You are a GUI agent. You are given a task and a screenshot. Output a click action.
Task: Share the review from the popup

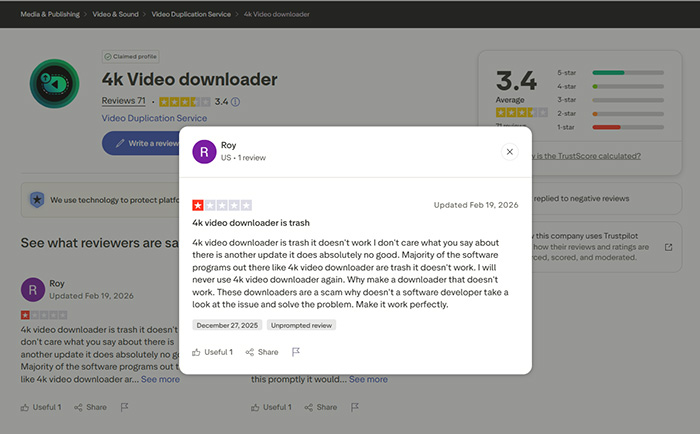pos(262,352)
